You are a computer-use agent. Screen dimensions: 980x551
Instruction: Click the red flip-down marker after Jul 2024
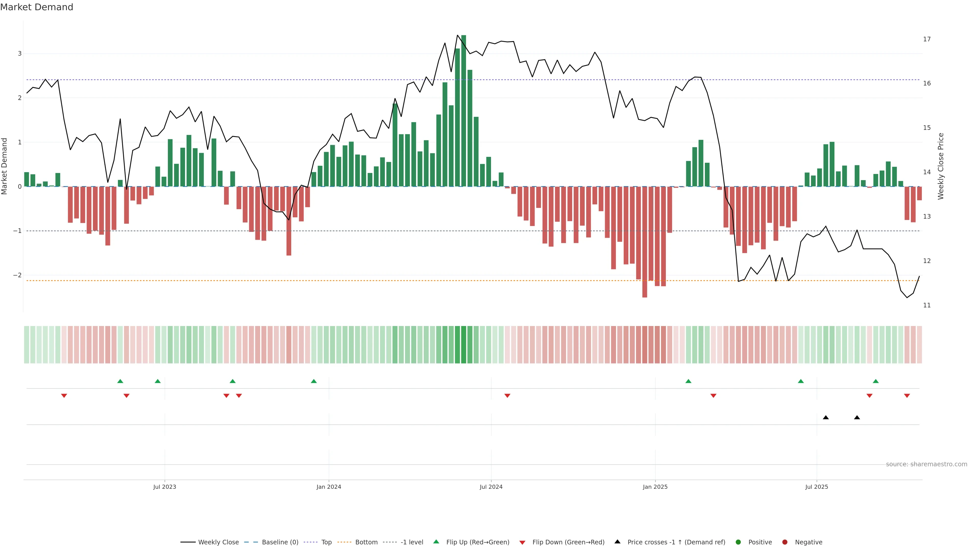[507, 396]
